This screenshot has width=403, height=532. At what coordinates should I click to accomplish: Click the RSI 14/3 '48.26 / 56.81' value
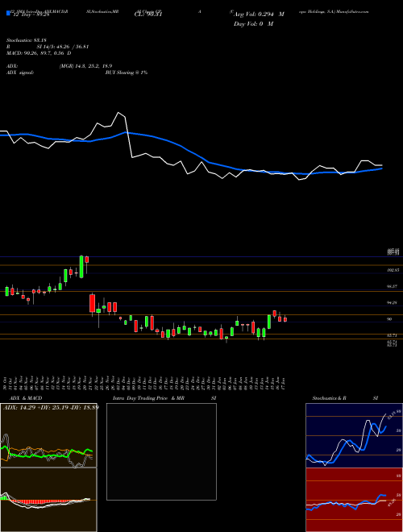click(72, 47)
